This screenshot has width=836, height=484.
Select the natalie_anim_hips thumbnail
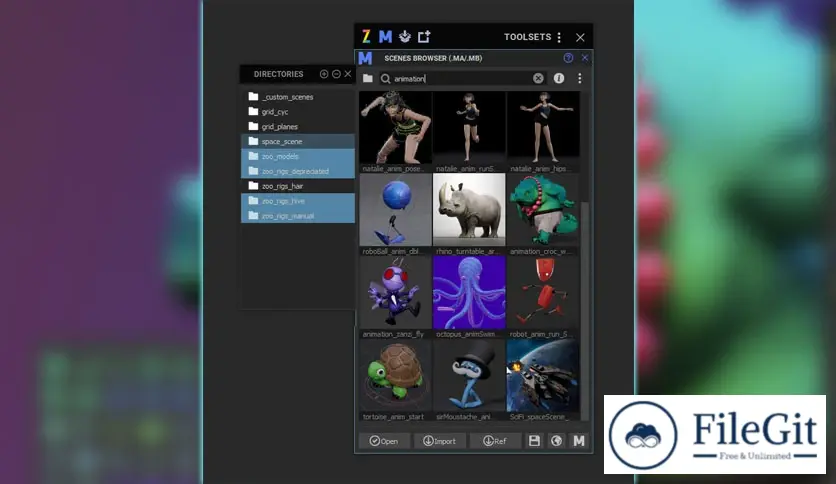[x=543, y=127]
